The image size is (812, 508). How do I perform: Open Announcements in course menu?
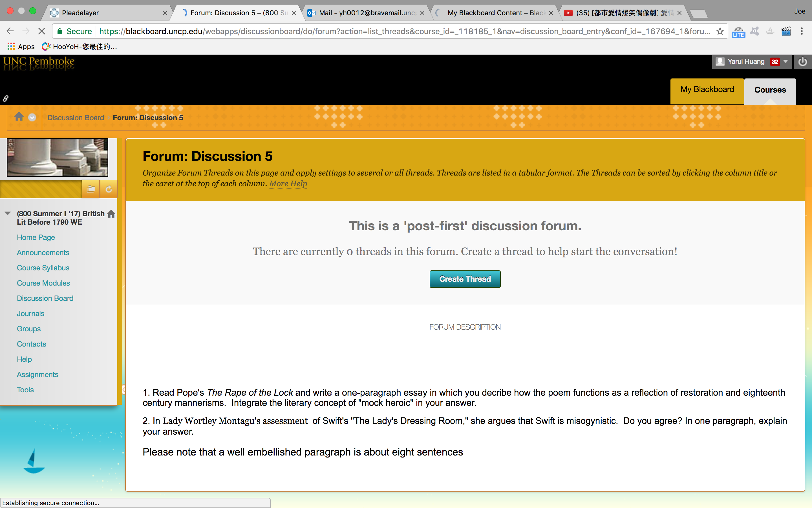click(43, 253)
